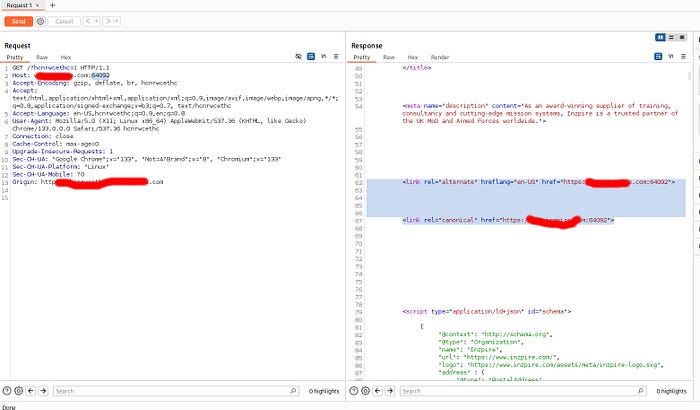Click the '</title>' line in Response
The width and height of the screenshot is (700, 410).
point(417,68)
